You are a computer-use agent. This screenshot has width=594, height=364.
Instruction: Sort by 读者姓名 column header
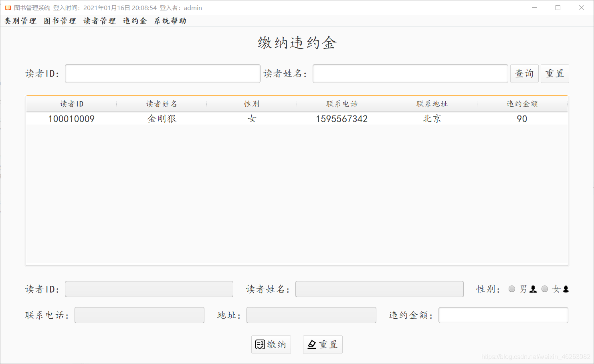point(162,104)
